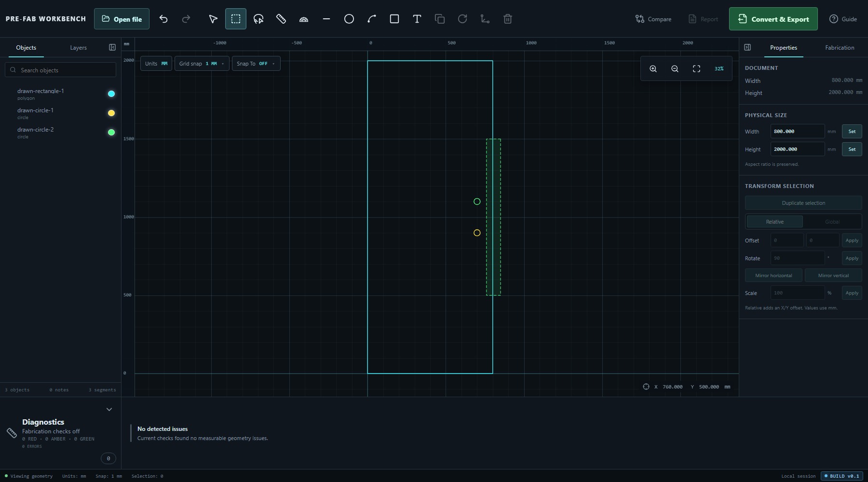Open the Snap To dropdown
868x482 pixels.
256,64
